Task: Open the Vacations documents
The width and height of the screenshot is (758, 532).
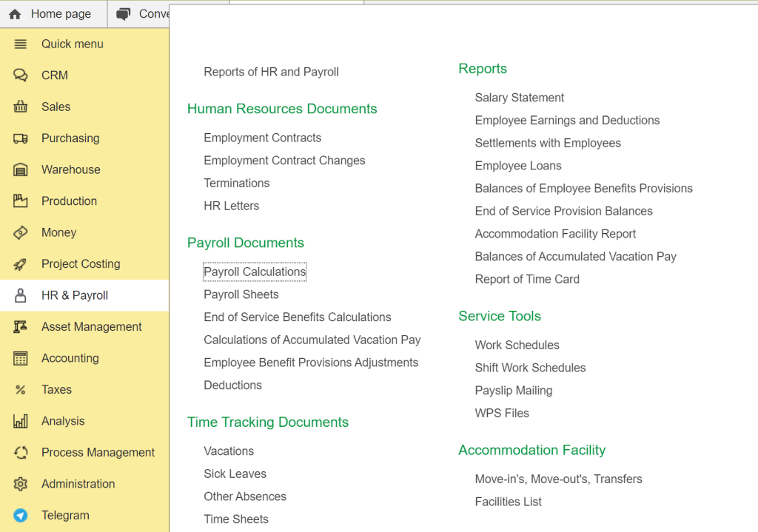Action: tap(229, 451)
